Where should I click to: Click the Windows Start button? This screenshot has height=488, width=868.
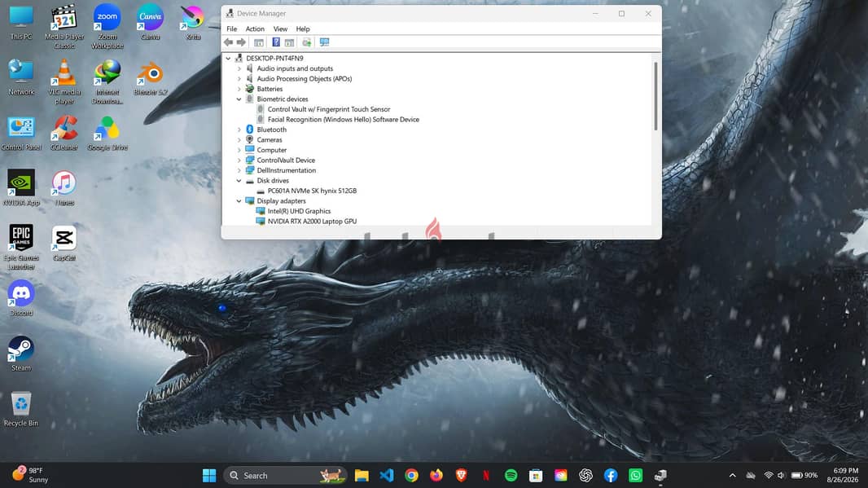pos(209,475)
